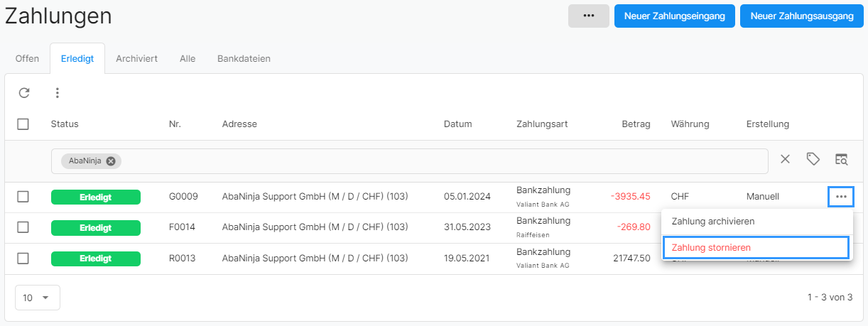Open grey more-options button beside Neuer Zahlungseingang
This screenshot has width=868, height=326.
click(589, 16)
